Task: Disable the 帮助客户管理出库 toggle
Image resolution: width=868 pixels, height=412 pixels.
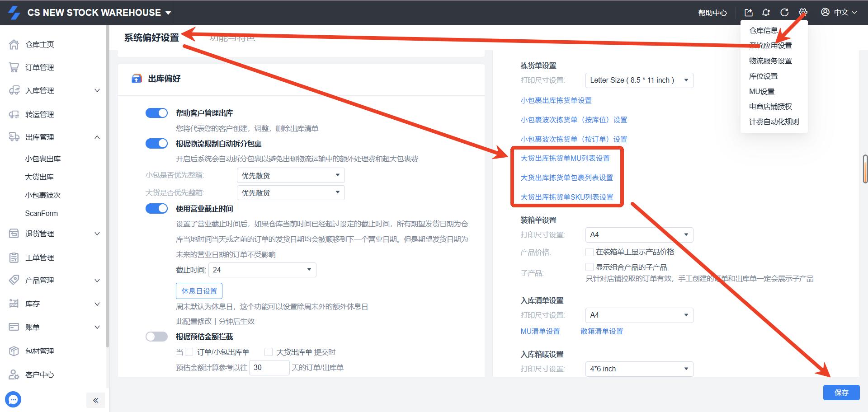Action: pos(156,113)
